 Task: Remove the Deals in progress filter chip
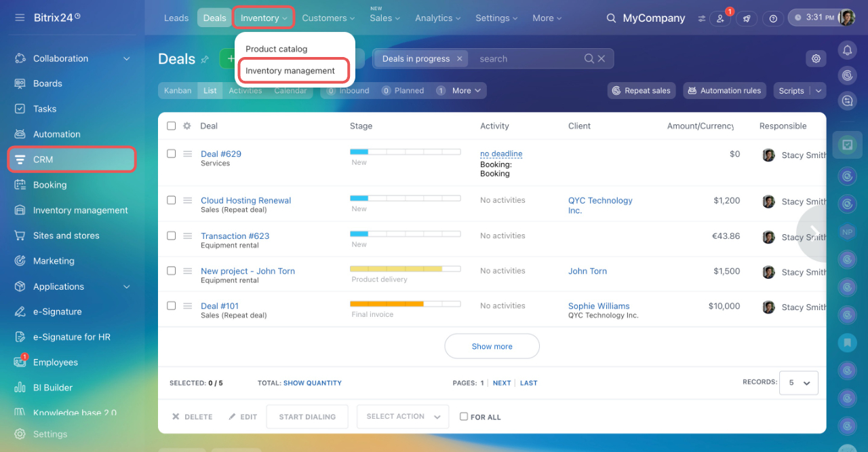tap(459, 59)
